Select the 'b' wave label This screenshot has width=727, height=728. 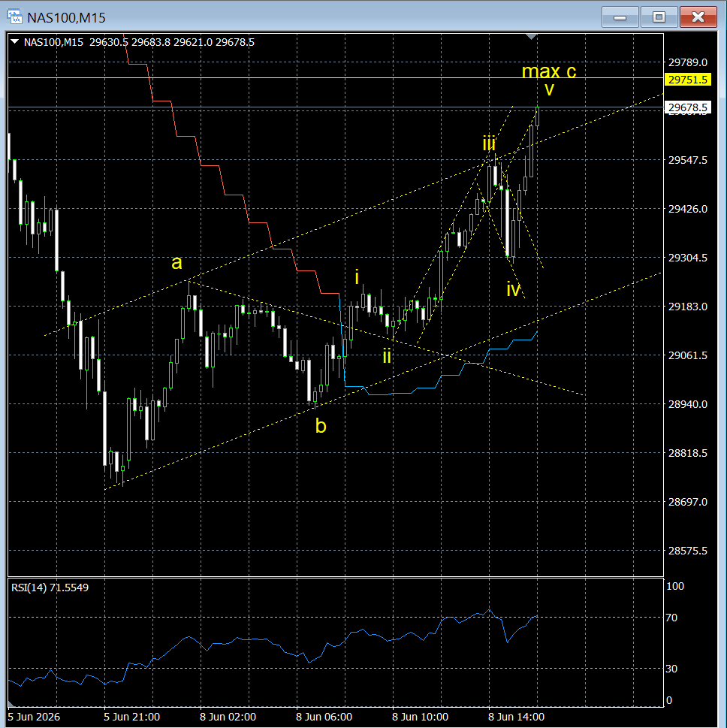pyautogui.click(x=321, y=426)
